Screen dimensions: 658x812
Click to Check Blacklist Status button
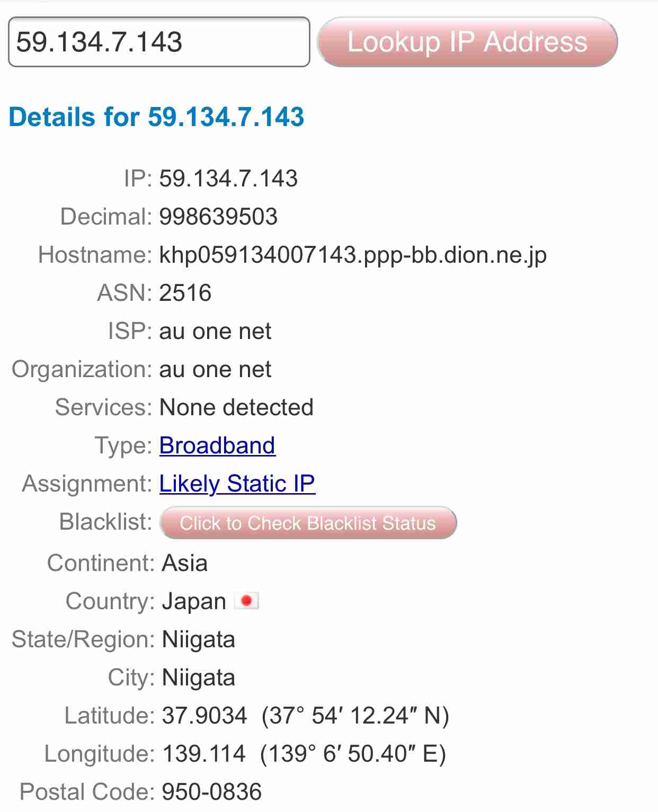tap(308, 523)
